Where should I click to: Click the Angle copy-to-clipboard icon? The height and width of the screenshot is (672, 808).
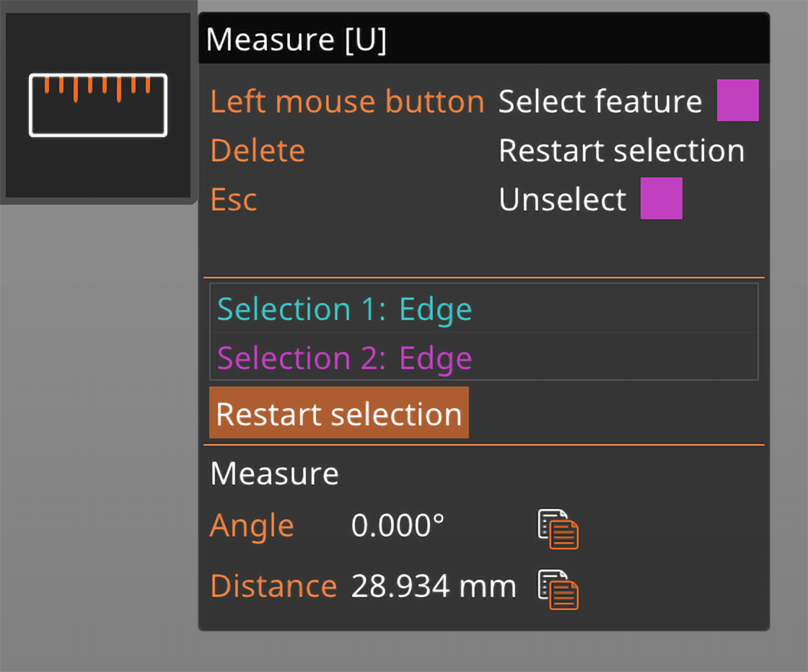pos(558,530)
